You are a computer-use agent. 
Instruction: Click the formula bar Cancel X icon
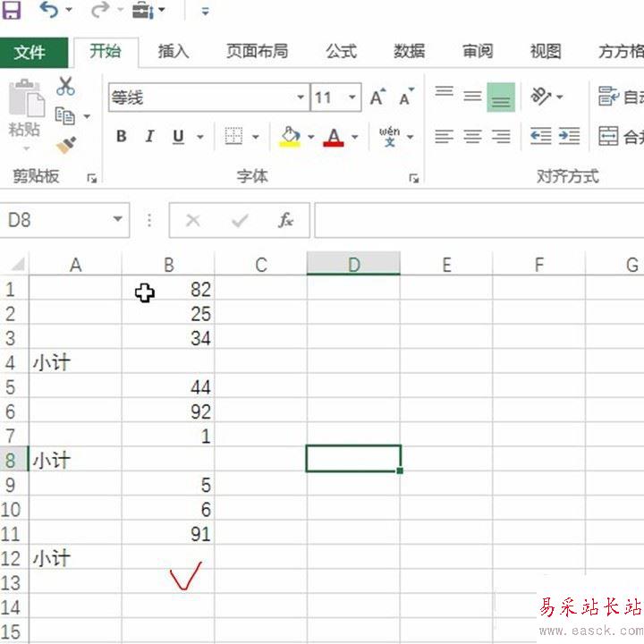(192, 221)
